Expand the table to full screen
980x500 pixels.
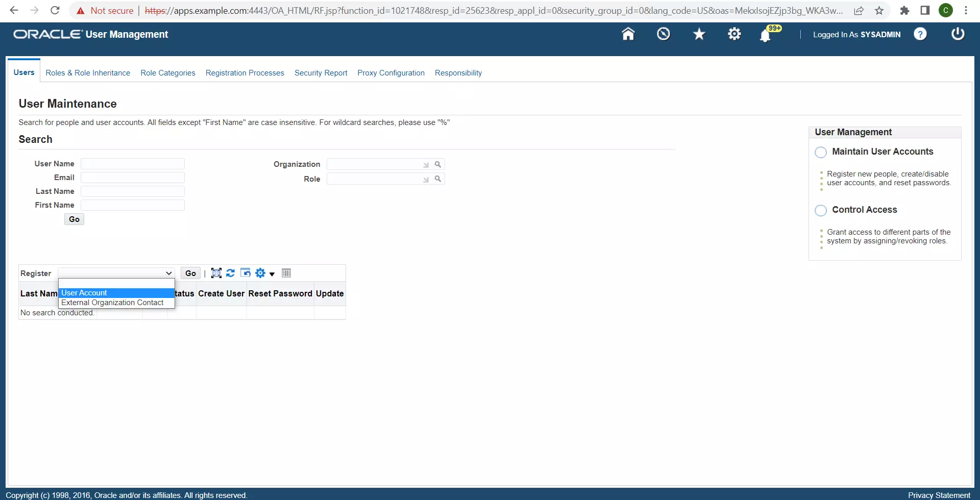[216, 273]
